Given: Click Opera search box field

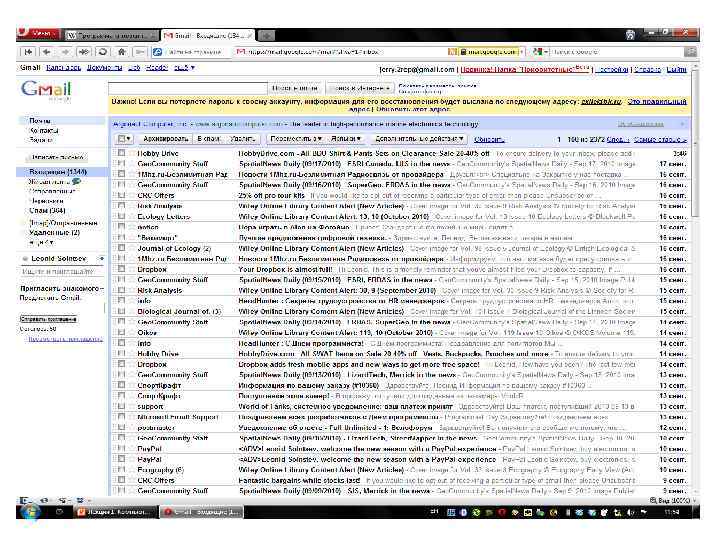Looking at the screenshot, I should click(x=617, y=52).
